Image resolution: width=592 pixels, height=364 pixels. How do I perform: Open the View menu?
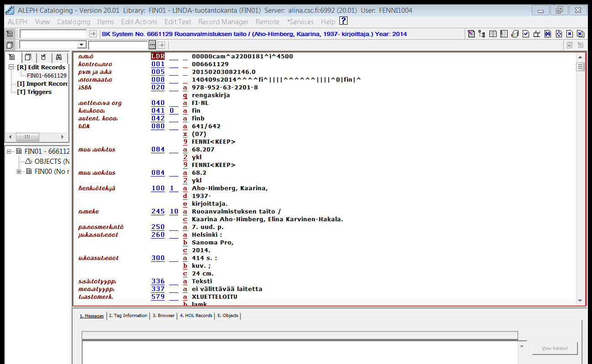(x=42, y=21)
